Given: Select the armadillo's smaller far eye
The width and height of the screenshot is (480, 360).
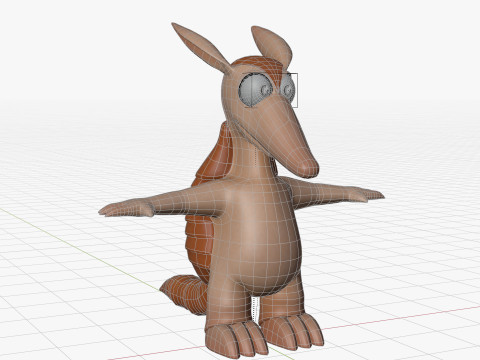Looking at the screenshot, I should [287, 89].
